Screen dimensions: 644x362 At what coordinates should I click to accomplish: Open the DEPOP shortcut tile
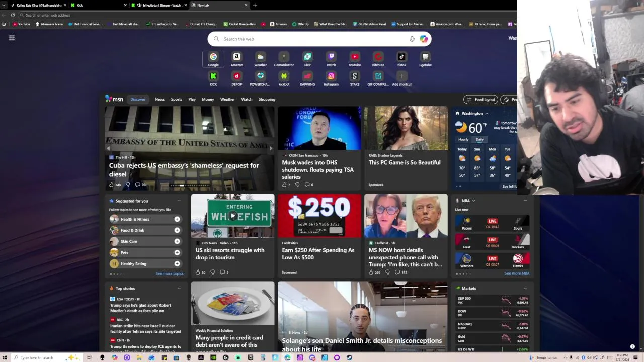coord(236,79)
